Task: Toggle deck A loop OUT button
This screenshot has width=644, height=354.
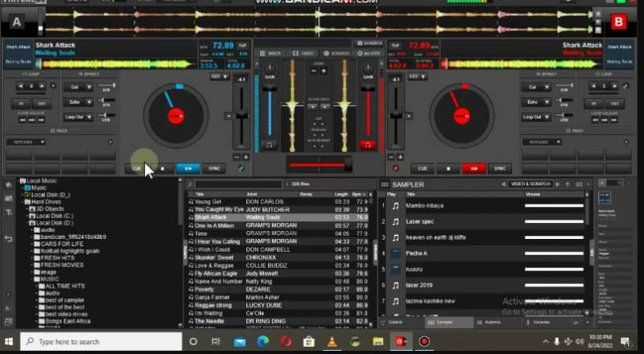Action: tap(42, 104)
